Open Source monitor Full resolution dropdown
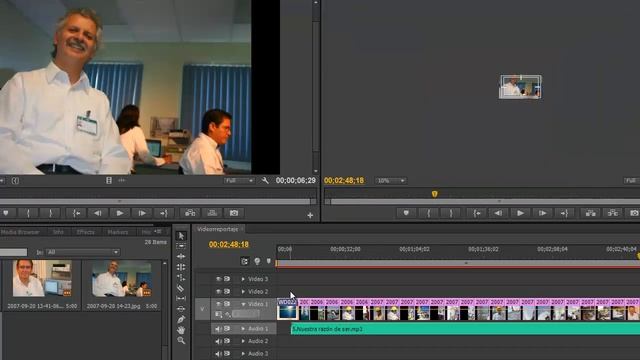Screen dimensions: 640x360 (239, 180)
